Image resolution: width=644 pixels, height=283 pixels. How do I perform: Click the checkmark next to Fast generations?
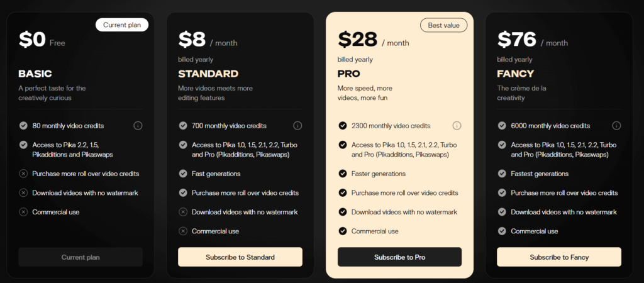183,174
